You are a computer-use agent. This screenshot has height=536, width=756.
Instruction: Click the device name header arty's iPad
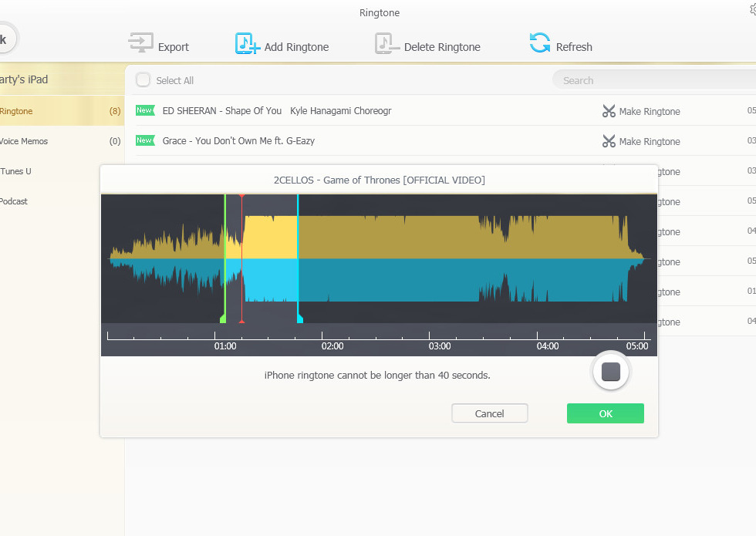(x=24, y=79)
